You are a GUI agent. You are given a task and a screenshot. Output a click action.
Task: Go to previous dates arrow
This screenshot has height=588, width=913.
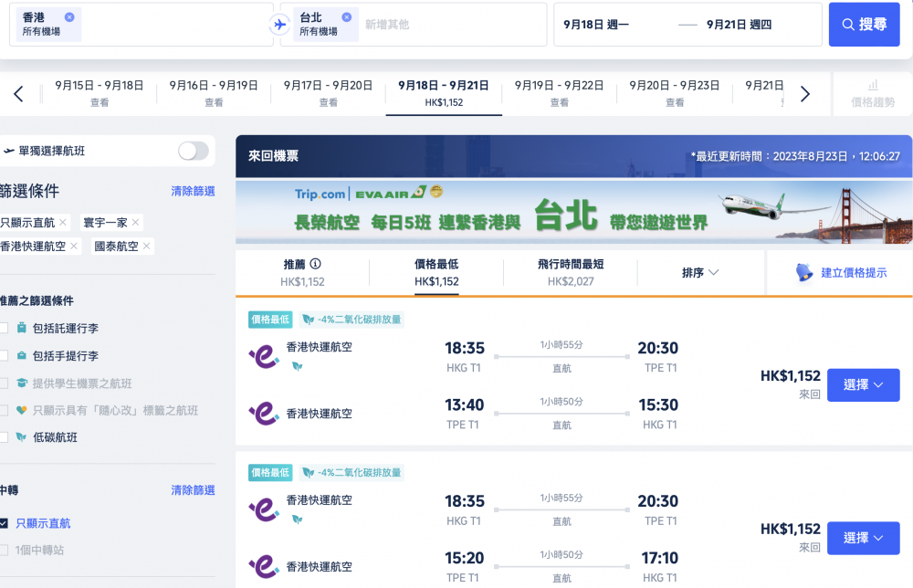coord(18,94)
